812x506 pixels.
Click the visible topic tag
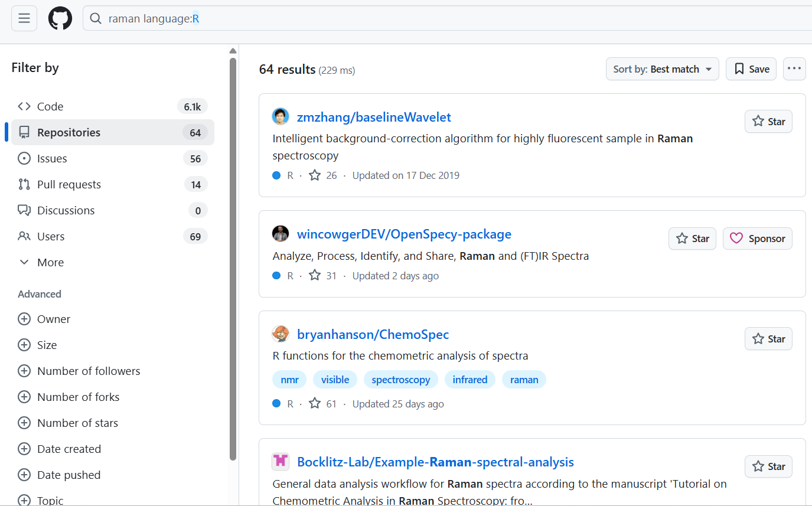335,380
